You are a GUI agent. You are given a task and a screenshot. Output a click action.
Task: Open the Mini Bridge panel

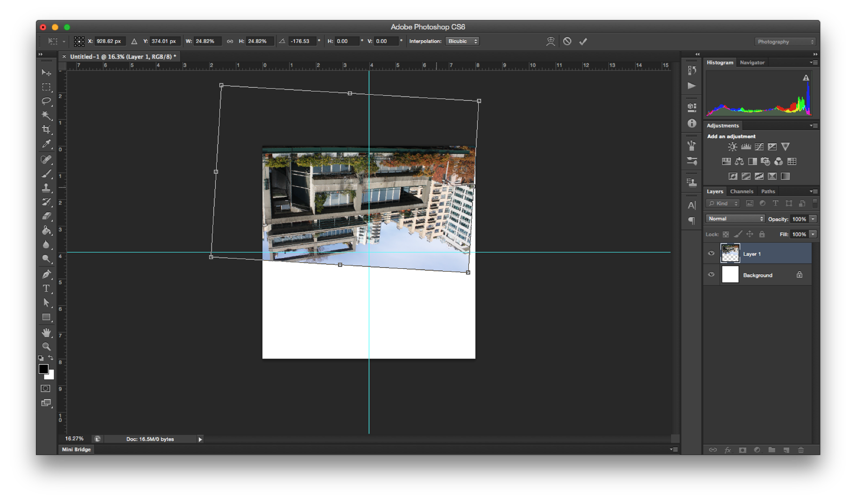point(77,449)
